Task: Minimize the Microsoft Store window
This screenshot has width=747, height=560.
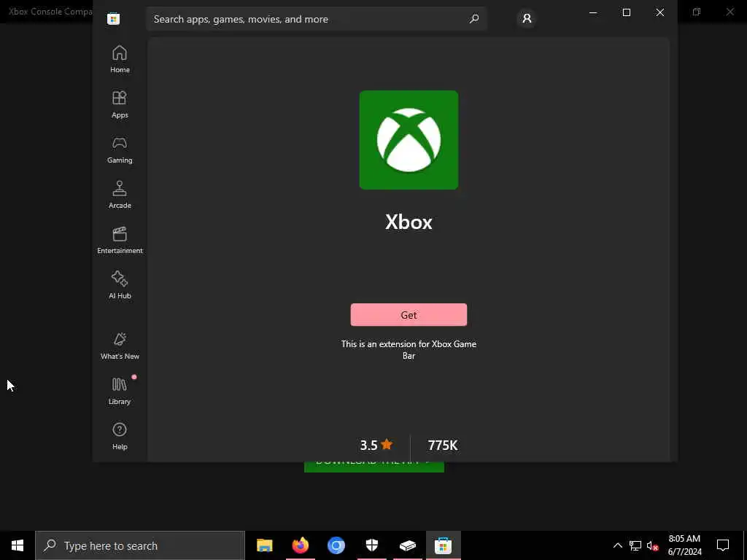Action: click(593, 13)
